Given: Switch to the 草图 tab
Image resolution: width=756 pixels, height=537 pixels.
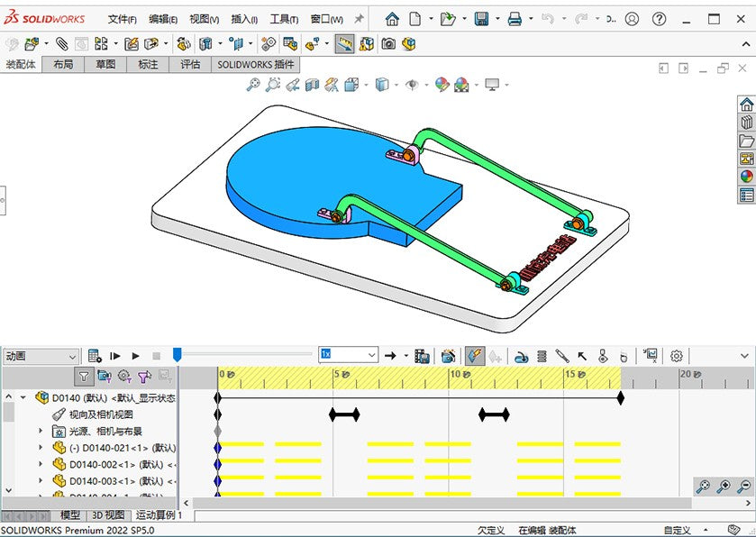Looking at the screenshot, I should click(105, 65).
